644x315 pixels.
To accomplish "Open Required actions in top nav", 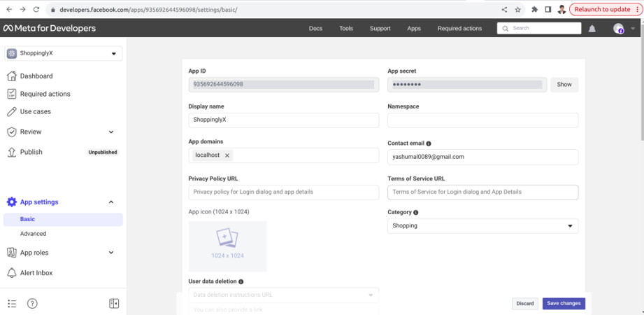I will pyautogui.click(x=459, y=29).
